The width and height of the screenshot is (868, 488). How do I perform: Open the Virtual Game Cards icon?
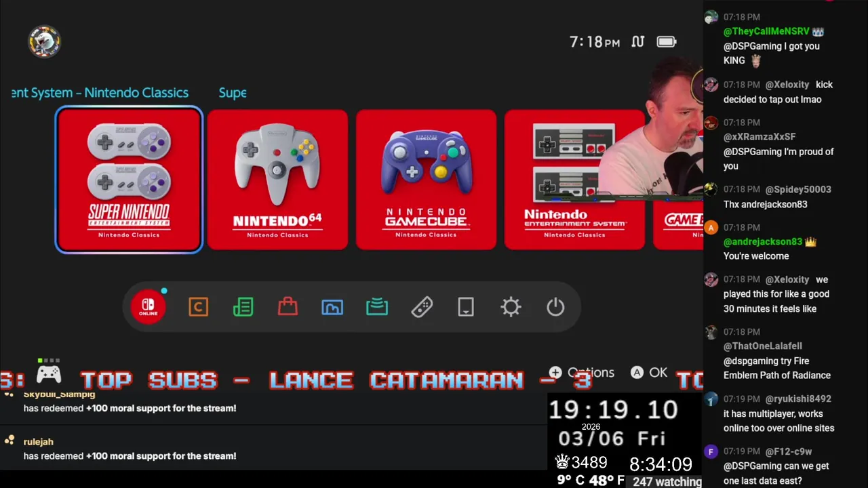(x=466, y=308)
